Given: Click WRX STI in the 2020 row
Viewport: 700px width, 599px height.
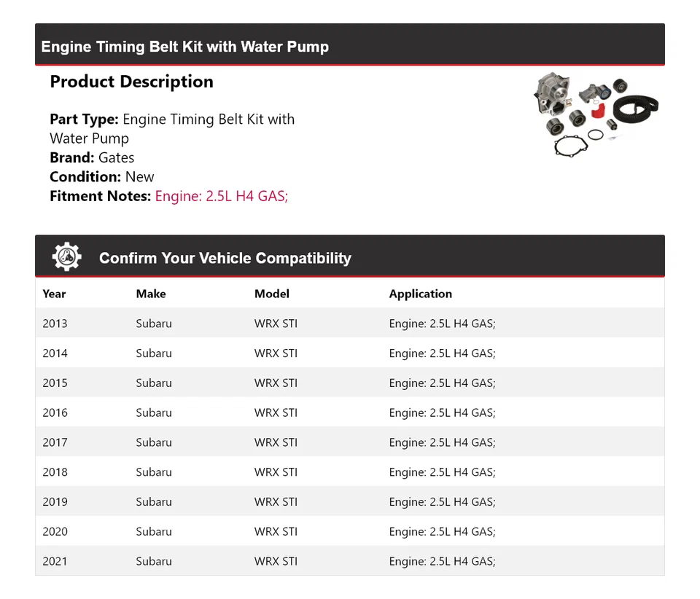Looking at the screenshot, I should 276,532.
